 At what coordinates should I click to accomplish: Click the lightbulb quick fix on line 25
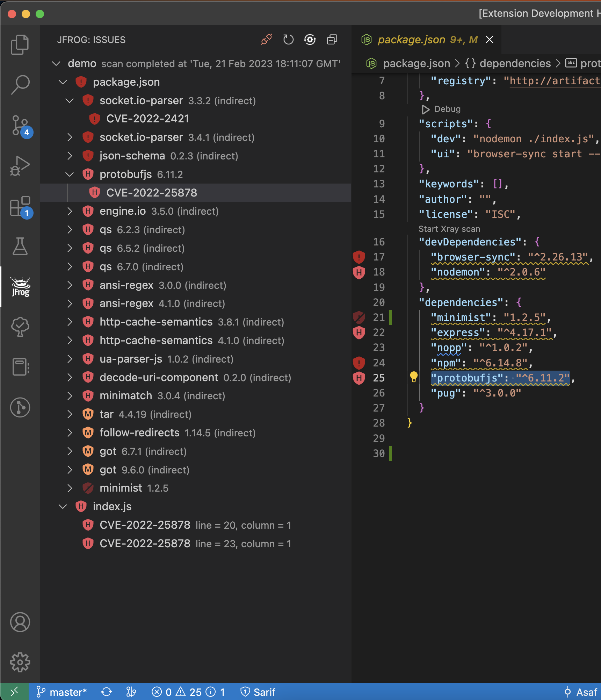(x=414, y=377)
